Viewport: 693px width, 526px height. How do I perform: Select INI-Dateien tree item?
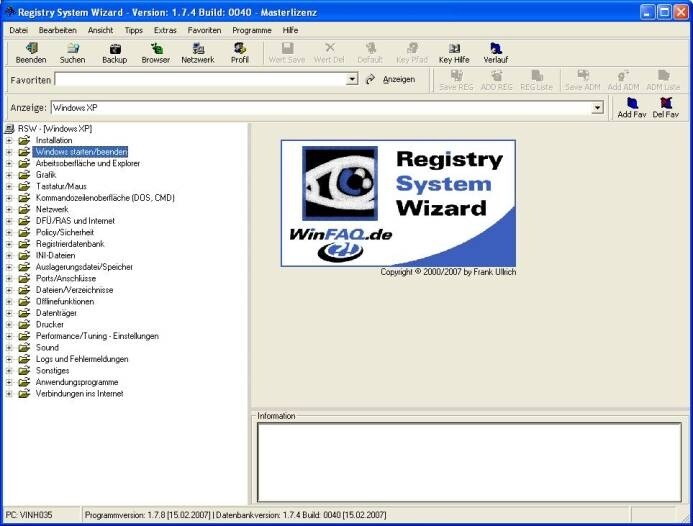click(x=55, y=255)
